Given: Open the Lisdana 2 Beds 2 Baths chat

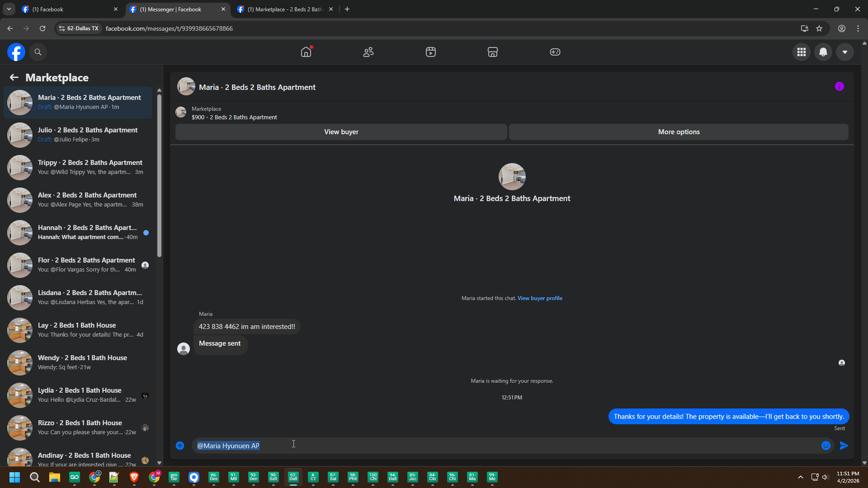Looking at the screenshot, I should [x=78, y=297].
